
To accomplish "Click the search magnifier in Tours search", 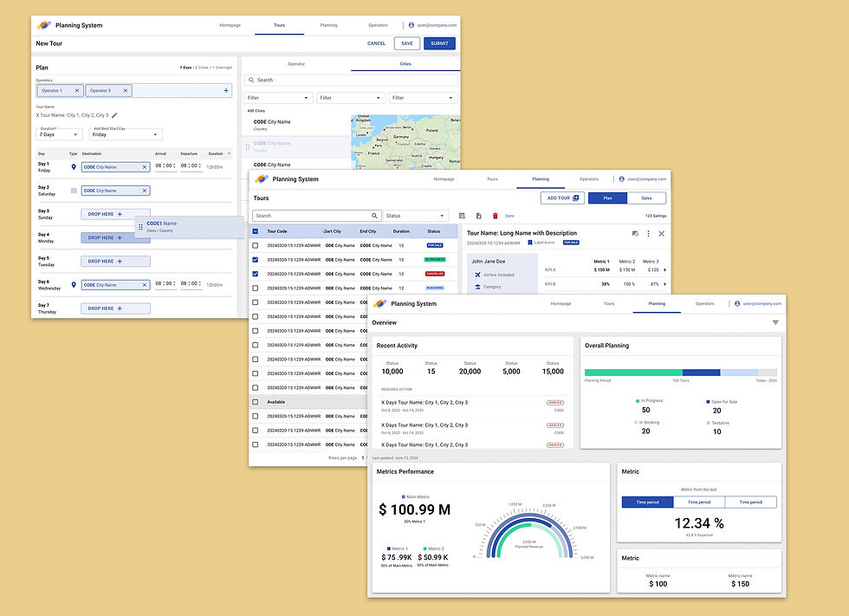I will (374, 216).
